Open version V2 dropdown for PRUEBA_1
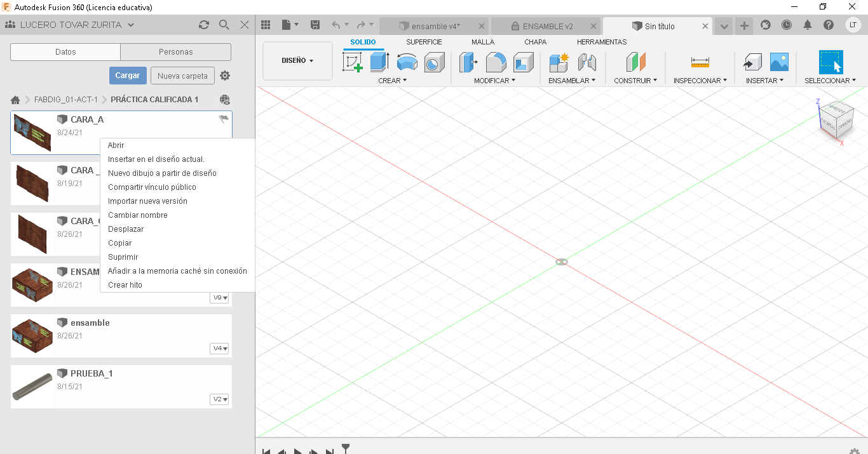The width and height of the screenshot is (868, 454). 219,399
